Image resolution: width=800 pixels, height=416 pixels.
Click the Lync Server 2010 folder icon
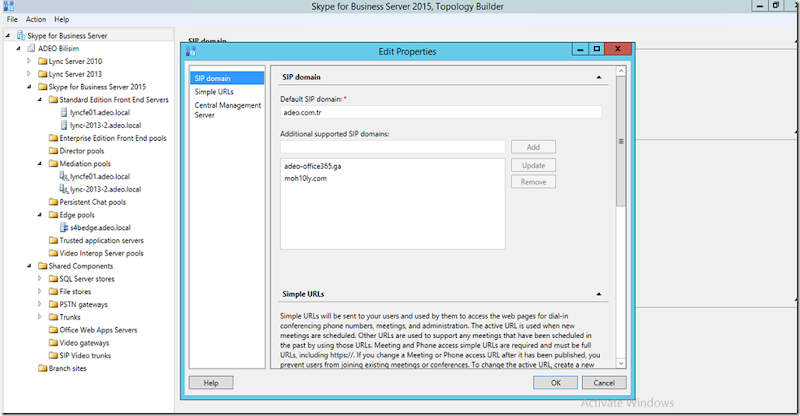pyautogui.click(x=43, y=61)
